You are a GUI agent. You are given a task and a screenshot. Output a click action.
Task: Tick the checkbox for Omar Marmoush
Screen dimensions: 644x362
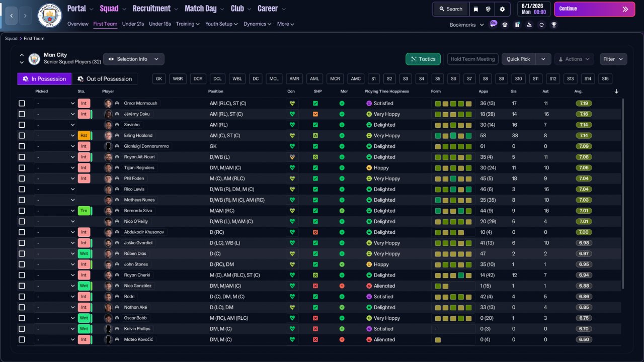[x=22, y=104]
